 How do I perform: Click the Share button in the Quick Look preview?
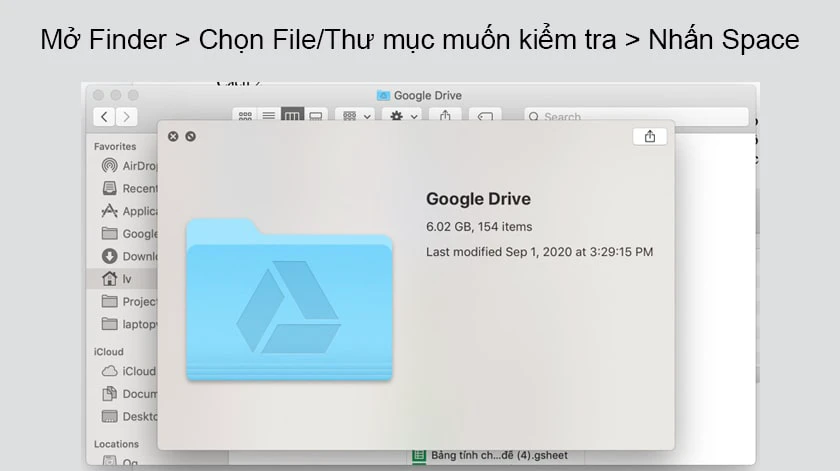(x=649, y=137)
